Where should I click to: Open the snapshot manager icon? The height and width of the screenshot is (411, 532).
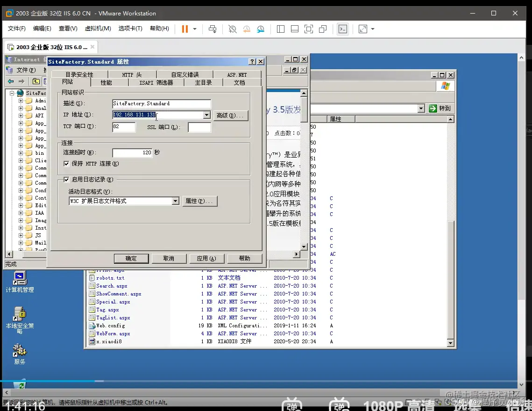click(x=261, y=29)
